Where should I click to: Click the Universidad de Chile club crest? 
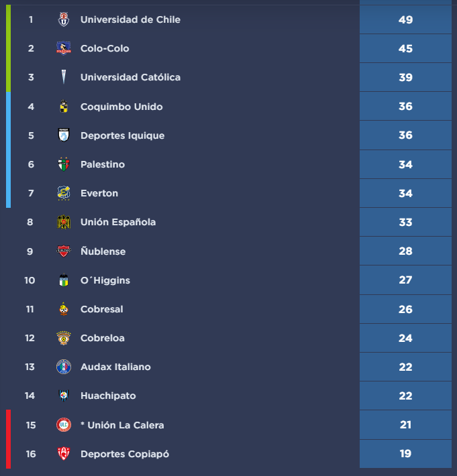[64, 19]
